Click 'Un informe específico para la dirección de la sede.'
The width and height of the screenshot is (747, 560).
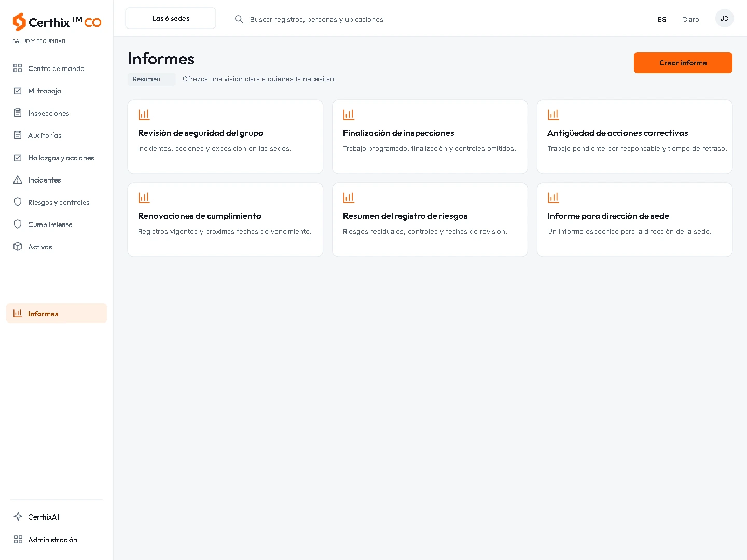[x=629, y=232]
